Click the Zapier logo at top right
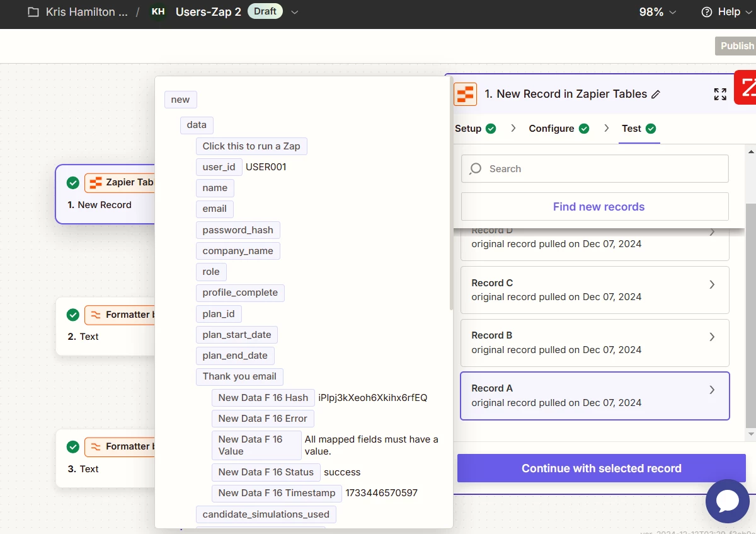This screenshot has height=534, width=756. [747, 86]
